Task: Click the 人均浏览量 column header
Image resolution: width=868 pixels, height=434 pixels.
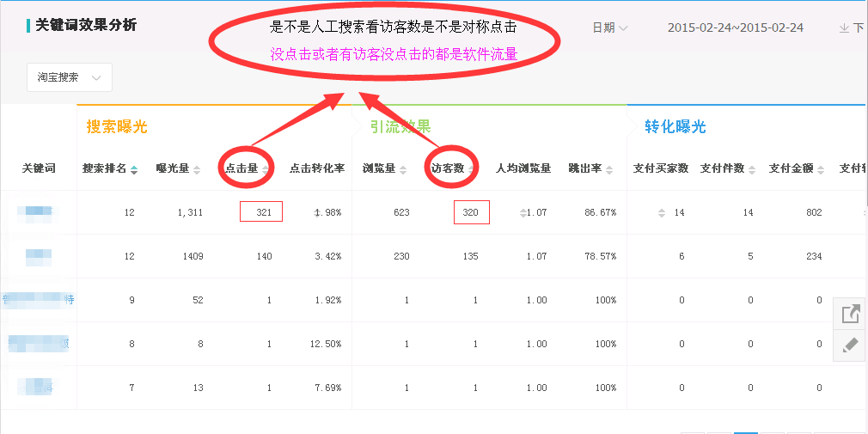Action: (x=523, y=168)
